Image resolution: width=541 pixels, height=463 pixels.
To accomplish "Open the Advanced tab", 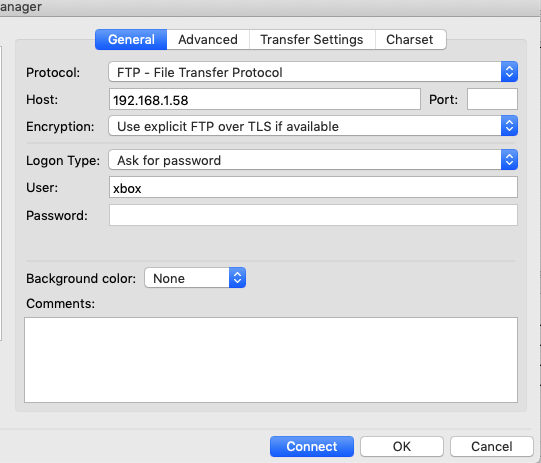I will click(x=208, y=40).
